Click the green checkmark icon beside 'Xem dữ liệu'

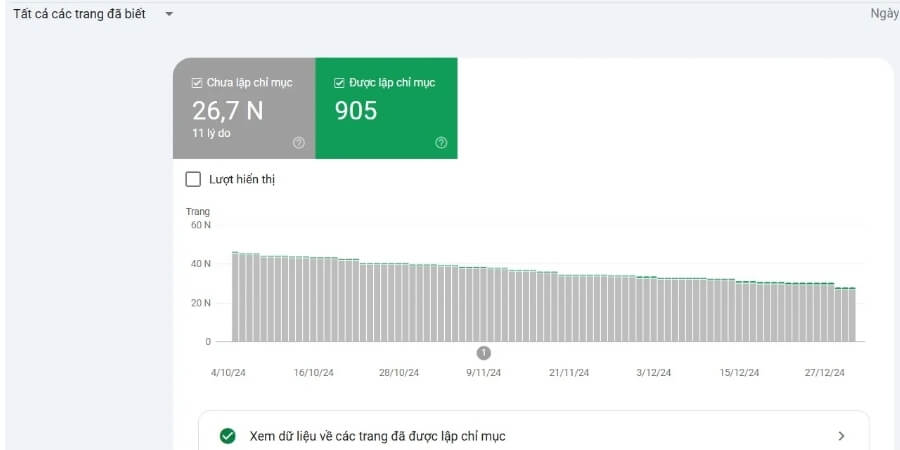(228, 436)
